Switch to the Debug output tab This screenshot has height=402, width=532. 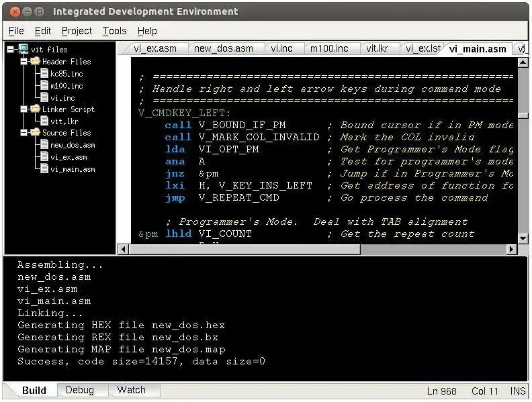[80, 390]
